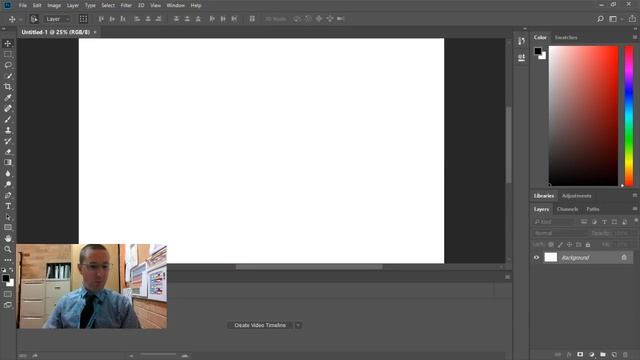Click the lock icon on the Background layer

[x=624, y=257]
